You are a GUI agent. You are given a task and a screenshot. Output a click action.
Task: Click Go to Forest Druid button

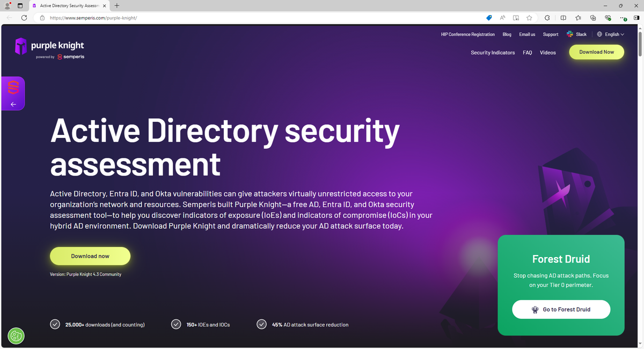point(561,309)
